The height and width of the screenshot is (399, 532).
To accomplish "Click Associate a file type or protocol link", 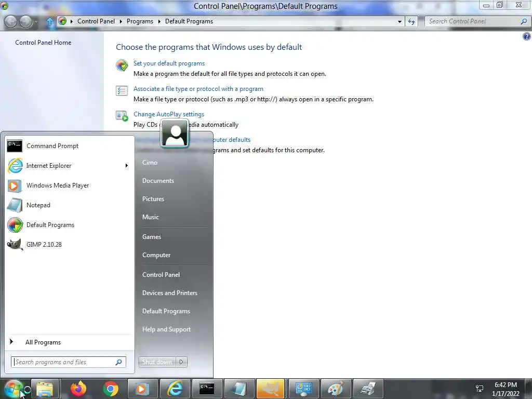I will click(x=198, y=89).
